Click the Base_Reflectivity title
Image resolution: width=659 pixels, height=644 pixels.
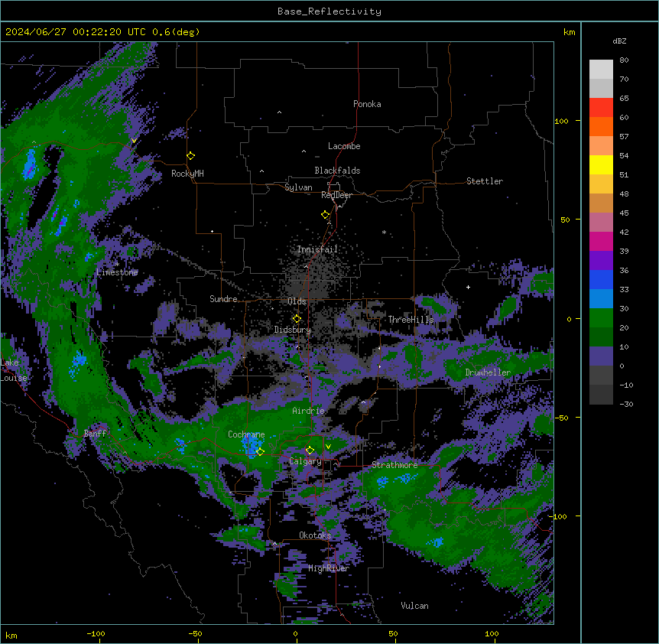[329, 11]
